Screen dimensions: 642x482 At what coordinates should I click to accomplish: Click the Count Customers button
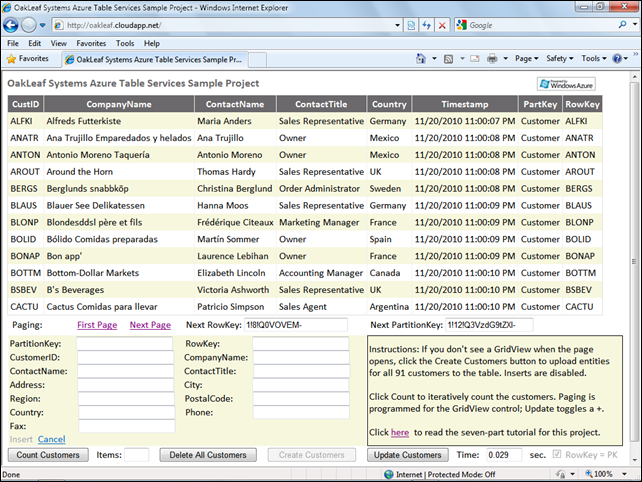(x=48, y=455)
